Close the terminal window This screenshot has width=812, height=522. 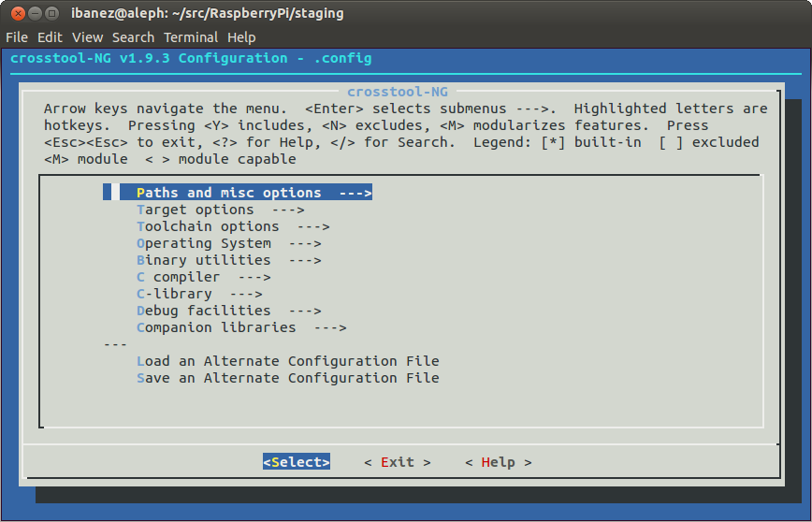click(18, 13)
